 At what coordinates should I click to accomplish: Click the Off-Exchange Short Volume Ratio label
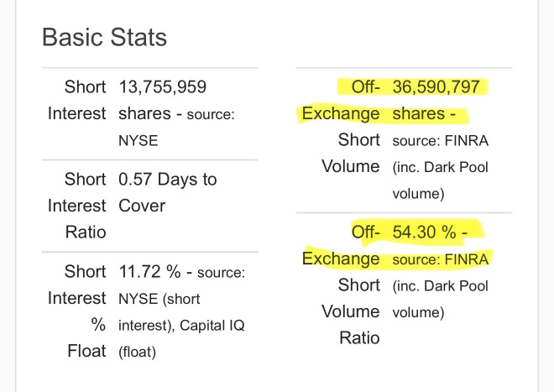tap(341, 285)
